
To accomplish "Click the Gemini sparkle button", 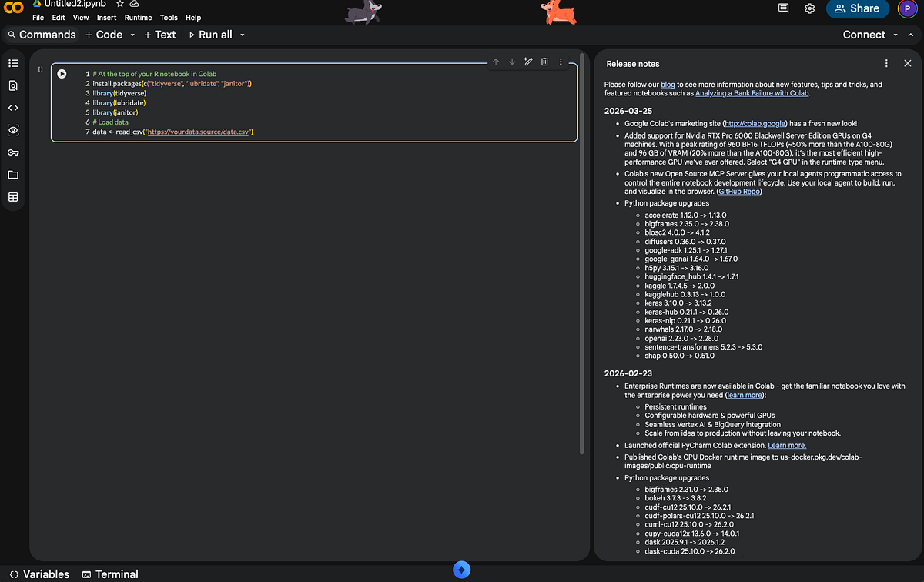I will click(x=461, y=570).
